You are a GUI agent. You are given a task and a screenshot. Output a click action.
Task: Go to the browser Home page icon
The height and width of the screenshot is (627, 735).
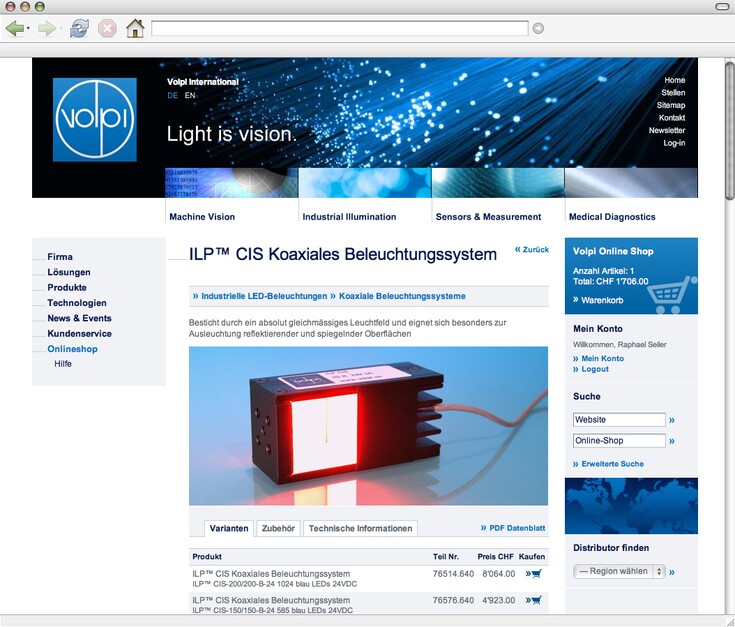tap(135, 28)
